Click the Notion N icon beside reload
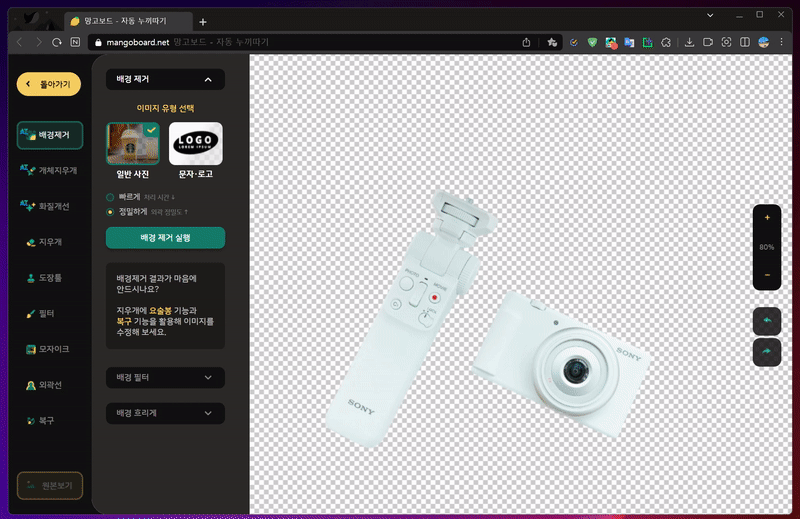This screenshot has width=800, height=519. click(75, 42)
